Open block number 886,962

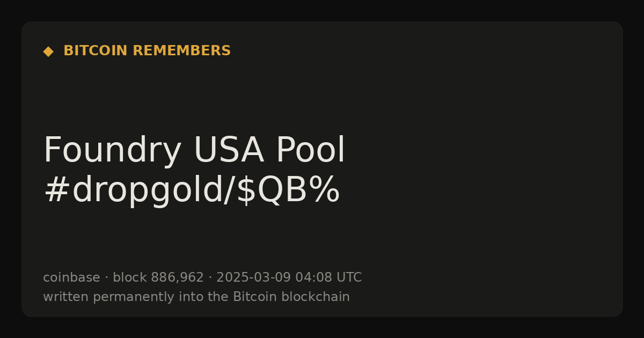point(177,278)
